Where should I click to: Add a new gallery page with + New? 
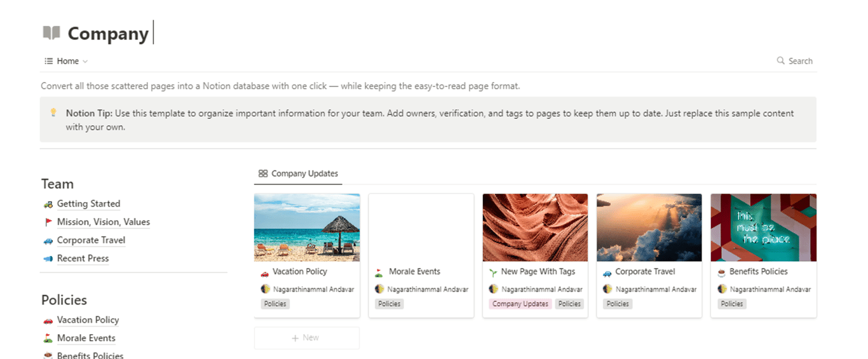point(306,338)
